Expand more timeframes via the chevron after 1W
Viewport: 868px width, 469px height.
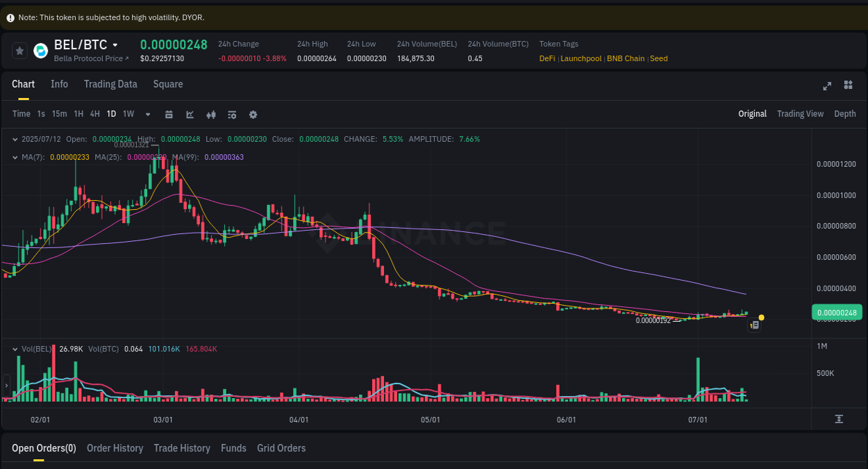pos(147,114)
